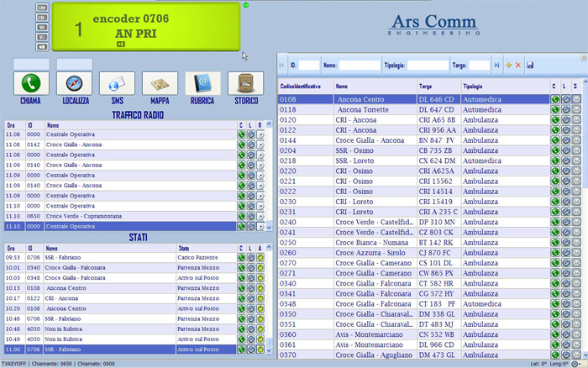This screenshot has width=588, height=368.
Task: Call 0142 Croce Gialla - Ancona in Traffico Radio
Action: (x=241, y=145)
